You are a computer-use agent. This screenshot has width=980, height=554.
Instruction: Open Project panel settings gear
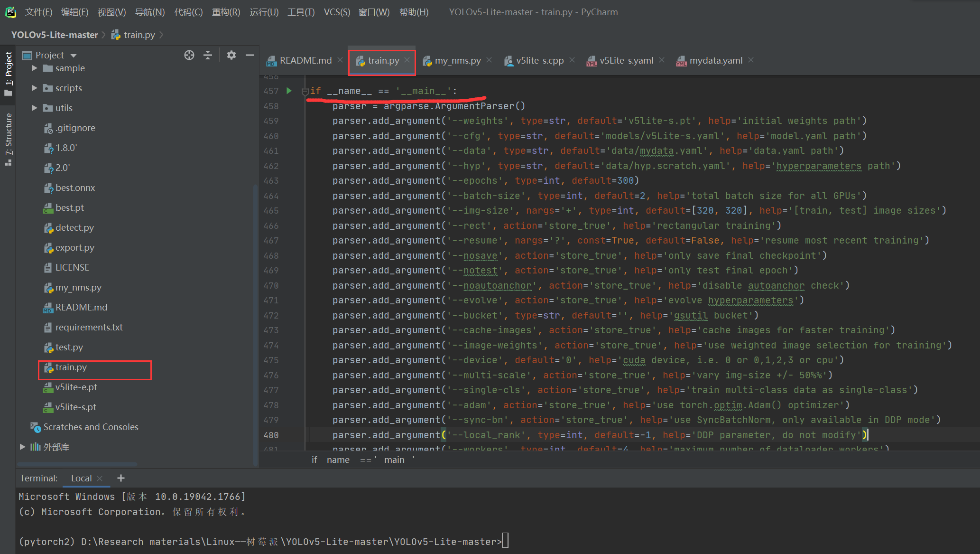231,55
